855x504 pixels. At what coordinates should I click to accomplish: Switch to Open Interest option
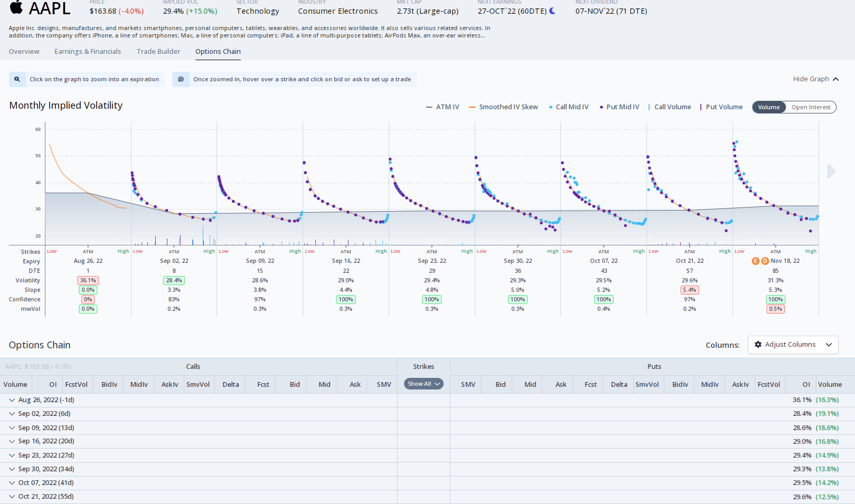click(x=811, y=107)
